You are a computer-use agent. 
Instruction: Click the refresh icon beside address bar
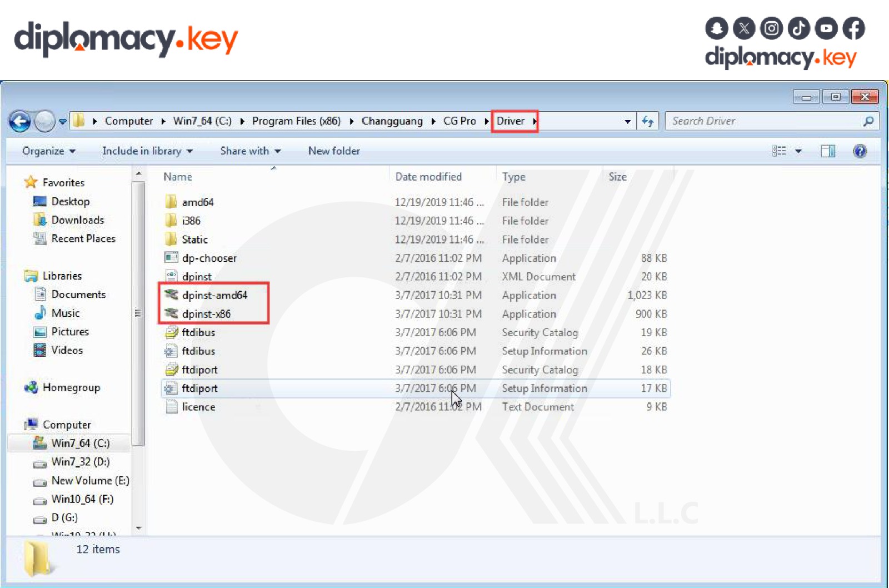pos(647,121)
